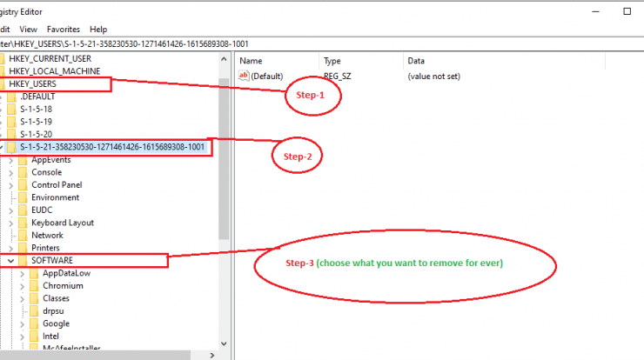Select the (Default) value name

[x=267, y=77]
